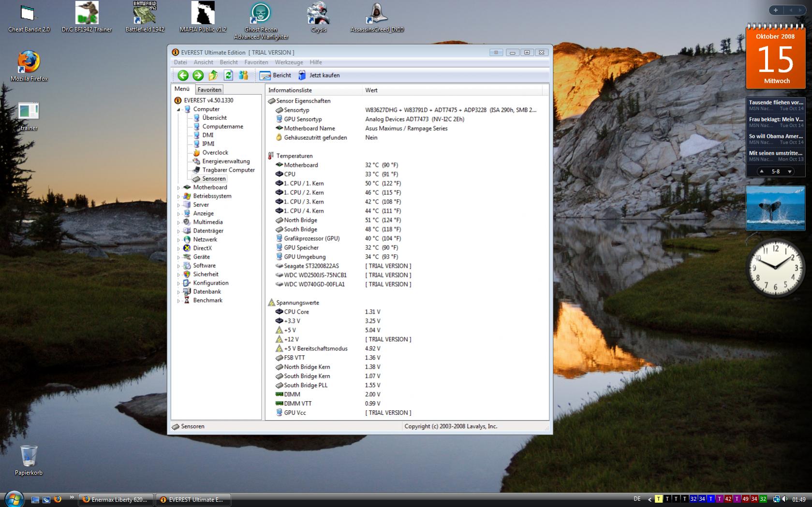Select the trainer desktop icon

click(29, 116)
